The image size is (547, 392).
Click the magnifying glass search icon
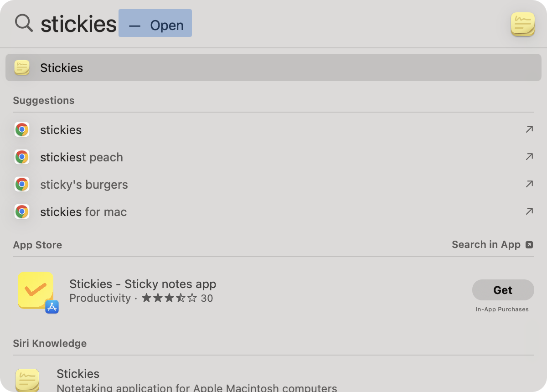point(23,23)
